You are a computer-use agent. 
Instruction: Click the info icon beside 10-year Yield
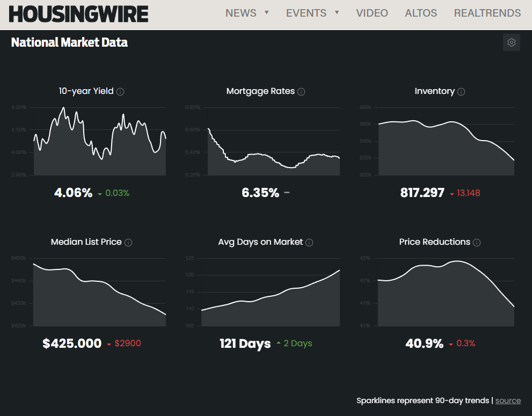pos(120,92)
